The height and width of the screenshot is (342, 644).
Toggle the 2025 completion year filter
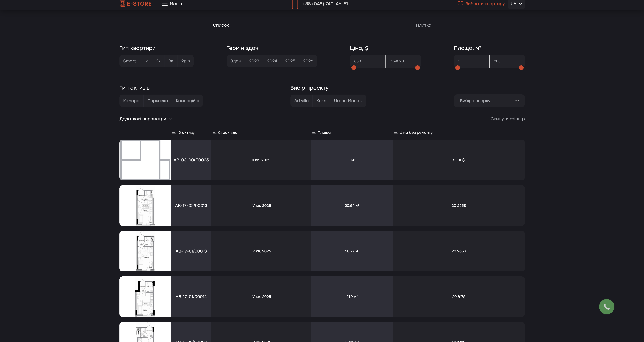[290, 61]
